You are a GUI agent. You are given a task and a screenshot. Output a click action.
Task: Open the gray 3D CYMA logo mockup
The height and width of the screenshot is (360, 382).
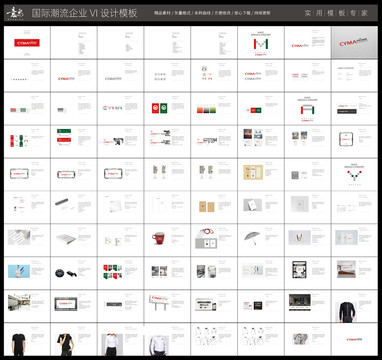355,43
